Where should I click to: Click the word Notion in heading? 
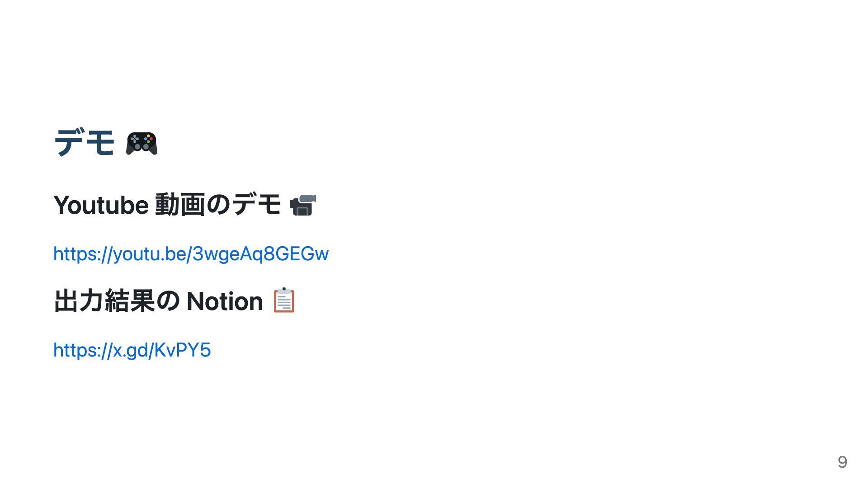tap(224, 301)
